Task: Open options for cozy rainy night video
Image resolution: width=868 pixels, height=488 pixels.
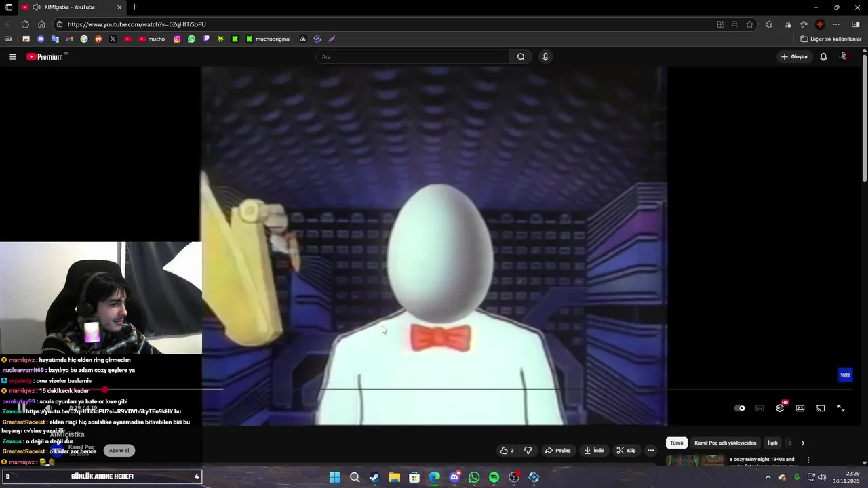Action: point(808,460)
